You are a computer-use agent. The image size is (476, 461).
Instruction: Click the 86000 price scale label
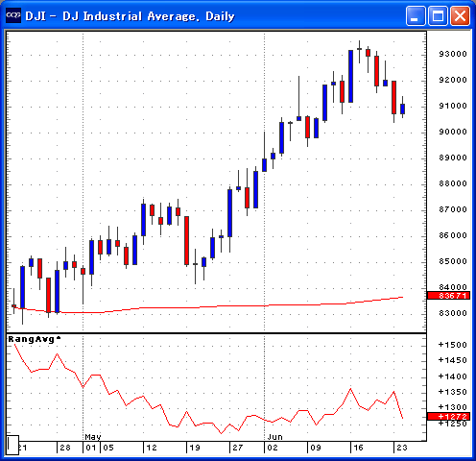click(453, 235)
